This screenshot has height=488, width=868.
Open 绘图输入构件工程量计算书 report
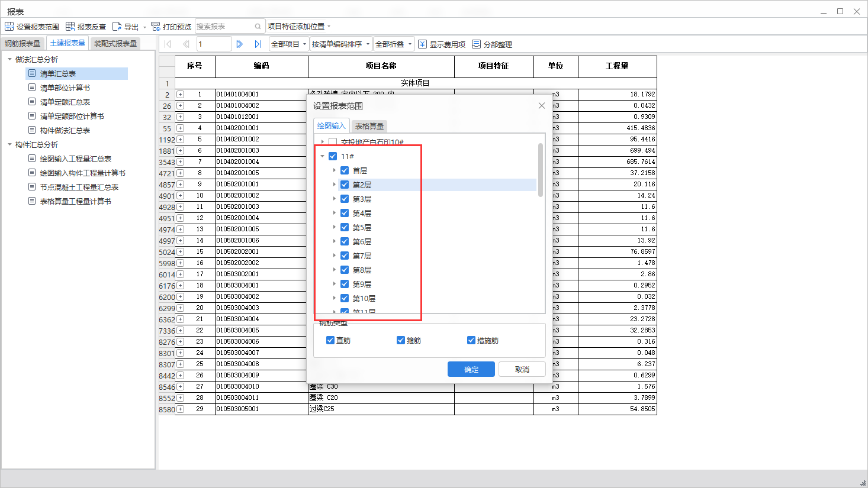click(x=82, y=173)
